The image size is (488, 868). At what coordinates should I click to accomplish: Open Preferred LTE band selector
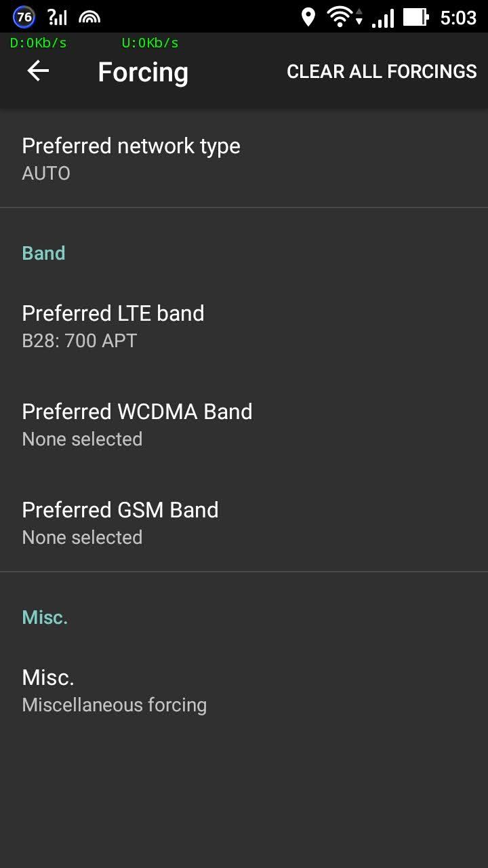pos(244,325)
